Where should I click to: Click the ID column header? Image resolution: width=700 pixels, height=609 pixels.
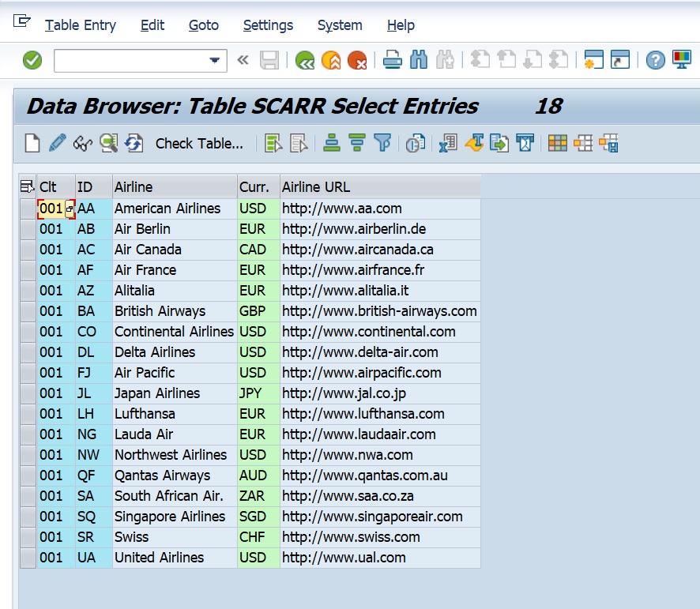94,186
